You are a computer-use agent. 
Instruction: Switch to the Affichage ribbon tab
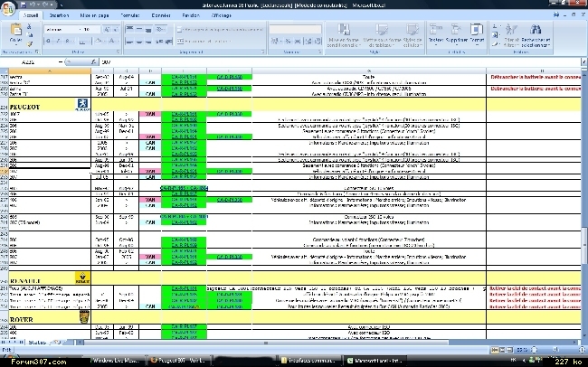pos(222,15)
